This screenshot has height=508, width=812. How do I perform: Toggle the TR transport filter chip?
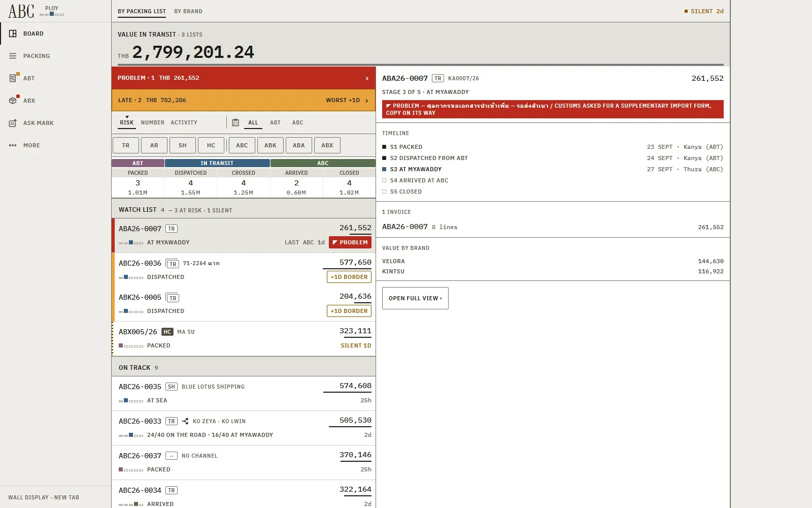click(x=126, y=145)
